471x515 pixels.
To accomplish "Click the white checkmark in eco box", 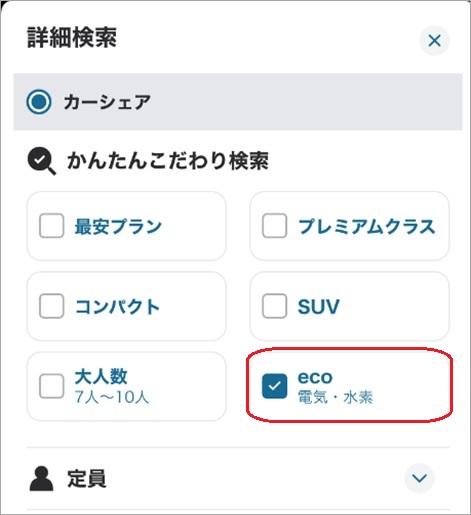I will click(274, 386).
